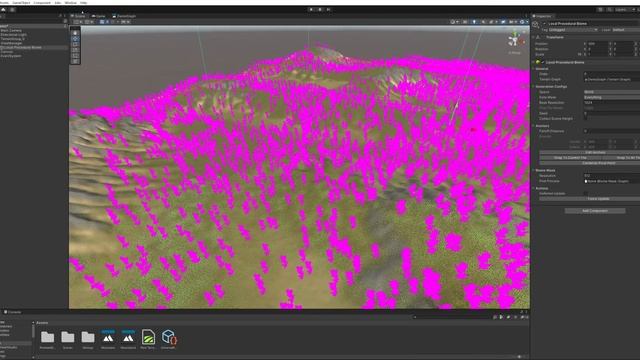
Task: Switch to the Game tab
Action: pos(98,16)
